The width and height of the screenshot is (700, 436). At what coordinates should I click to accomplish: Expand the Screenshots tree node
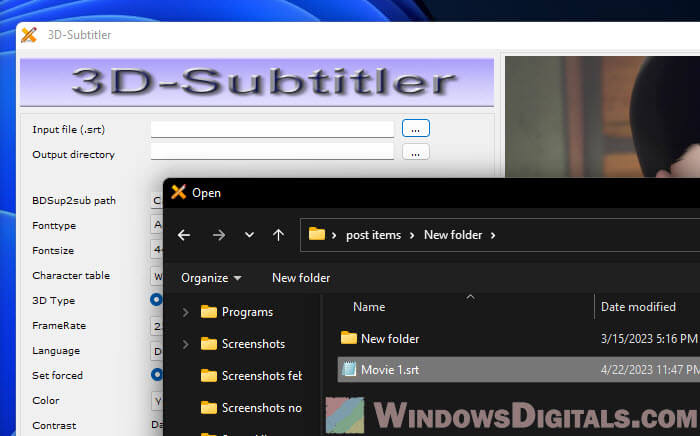pos(186,344)
